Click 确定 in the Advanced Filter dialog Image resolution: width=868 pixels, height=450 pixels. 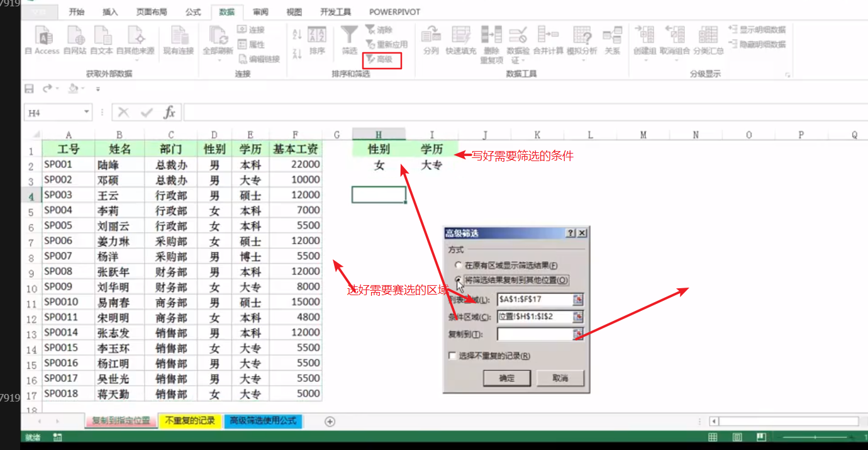pyautogui.click(x=507, y=378)
